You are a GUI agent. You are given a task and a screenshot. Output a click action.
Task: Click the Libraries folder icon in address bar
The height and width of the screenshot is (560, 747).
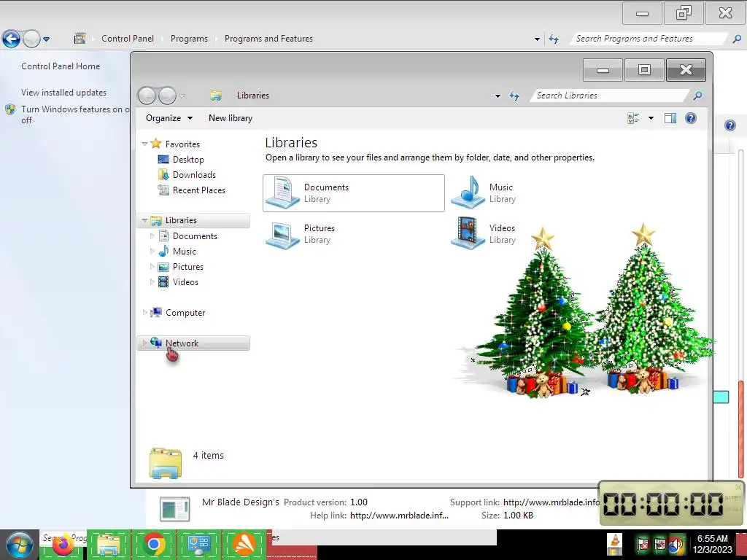pyautogui.click(x=216, y=96)
